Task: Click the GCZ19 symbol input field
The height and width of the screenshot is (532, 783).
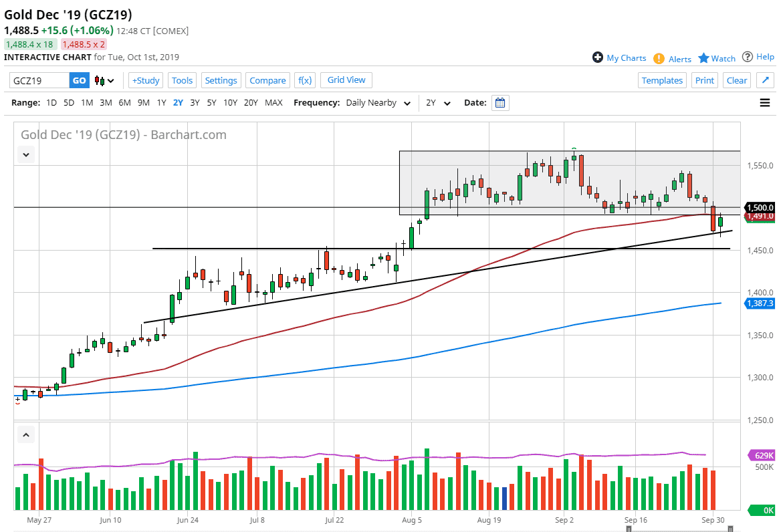Action: point(39,80)
